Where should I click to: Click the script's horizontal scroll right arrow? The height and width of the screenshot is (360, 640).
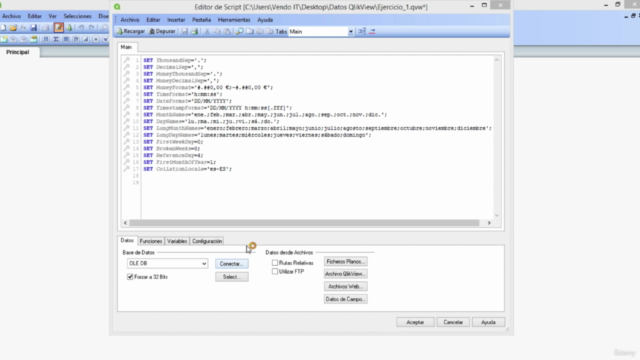point(489,223)
